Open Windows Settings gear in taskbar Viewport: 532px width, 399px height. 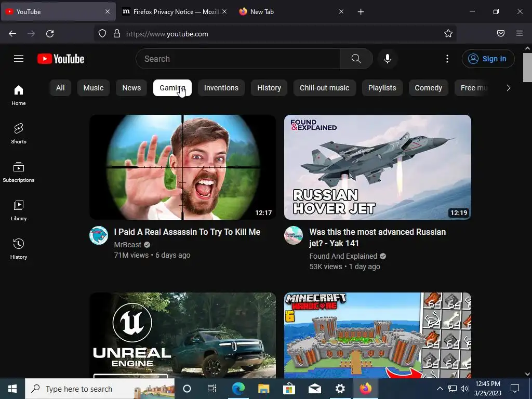[340, 389]
